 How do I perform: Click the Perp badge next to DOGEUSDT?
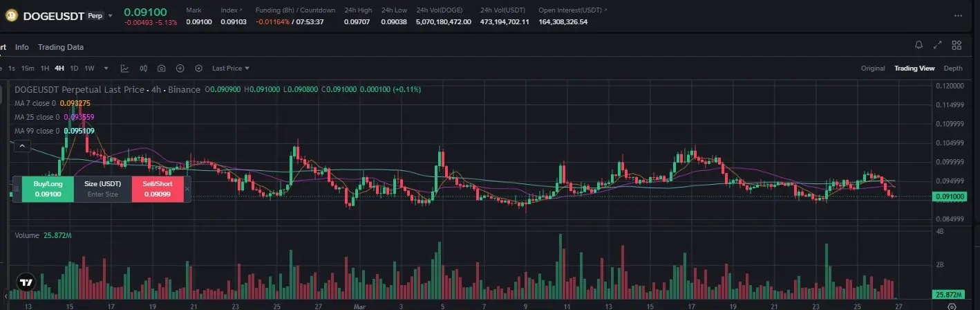pyautogui.click(x=95, y=15)
